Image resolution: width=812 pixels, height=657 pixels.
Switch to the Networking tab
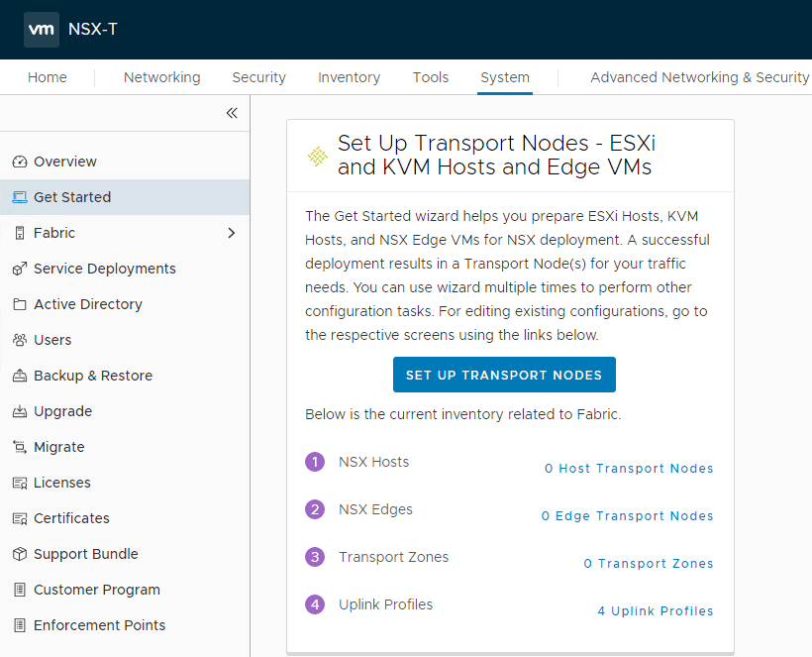[x=161, y=76]
